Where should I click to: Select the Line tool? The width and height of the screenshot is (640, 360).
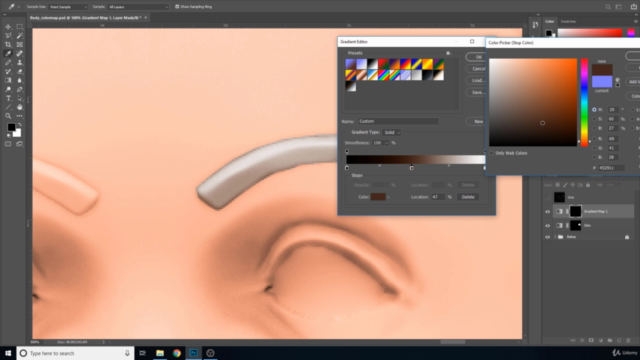click(x=8, y=107)
